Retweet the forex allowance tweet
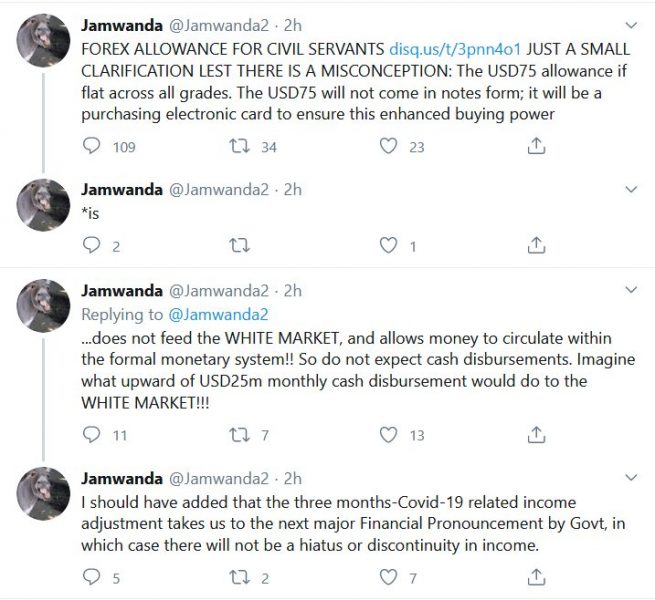Screen dimensions: 655x600 click(x=240, y=146)
